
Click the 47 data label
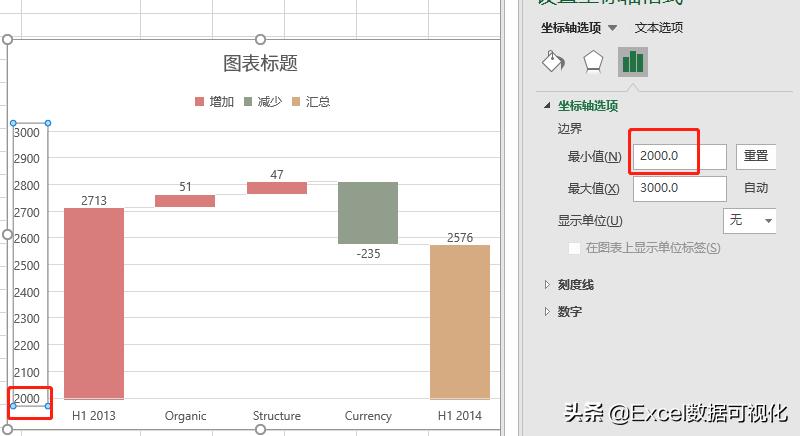tap(277, 175)
